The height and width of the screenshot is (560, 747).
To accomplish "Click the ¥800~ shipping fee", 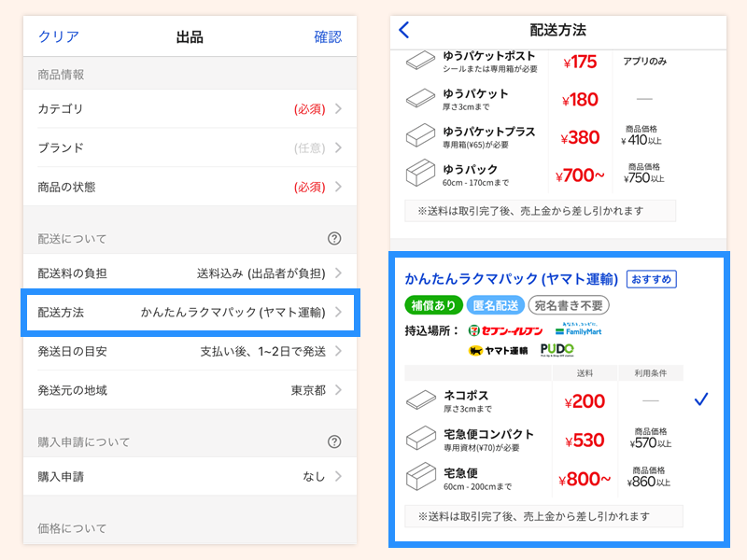I will point(585,479).
